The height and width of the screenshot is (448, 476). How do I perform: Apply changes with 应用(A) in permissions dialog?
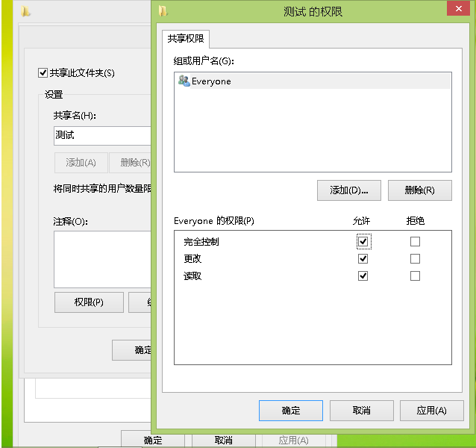pos(431,411)
